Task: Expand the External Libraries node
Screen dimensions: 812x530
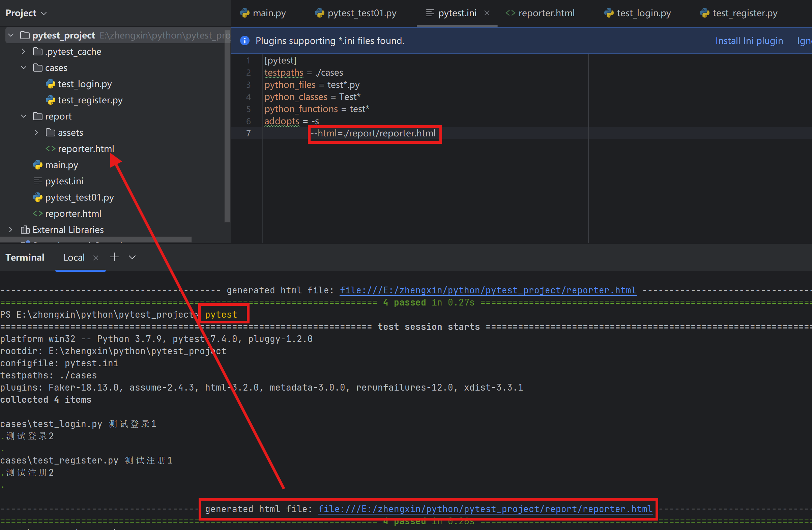Action: click(10, 230)
